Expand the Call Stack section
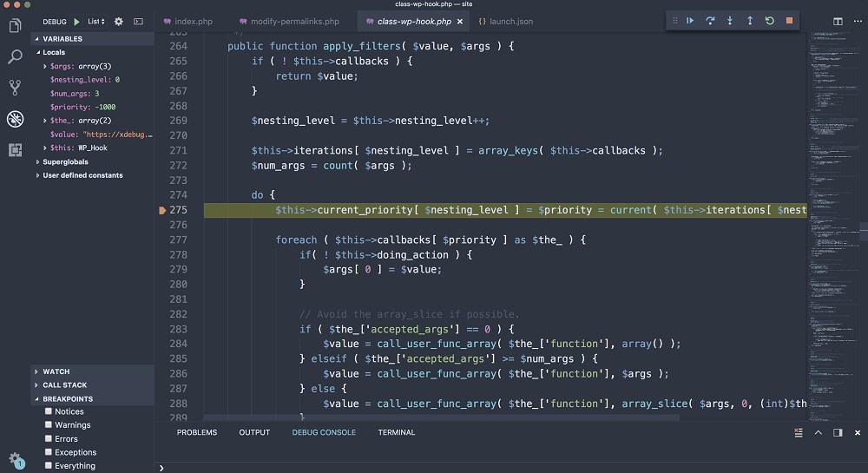The image size is (868, 473). [x=64, y=385]
